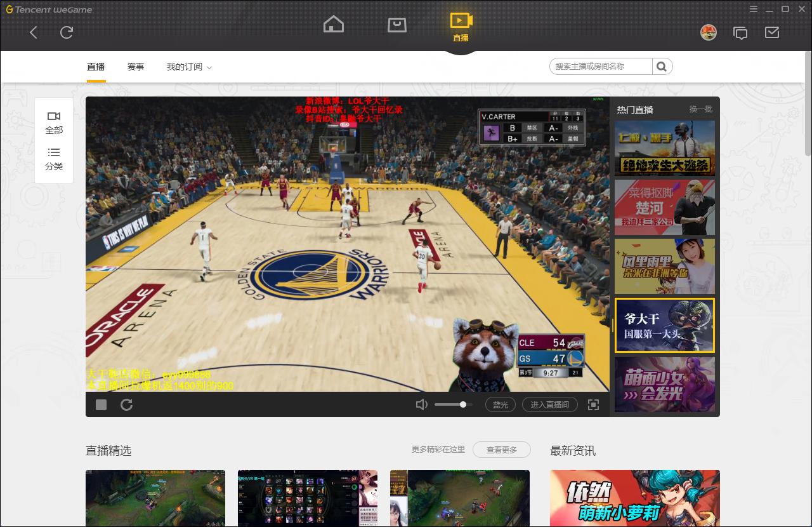812x527 pixels.
Task: Enter fullscreen mode for the player
Action: pyautogui.click(x=593, y=404)
